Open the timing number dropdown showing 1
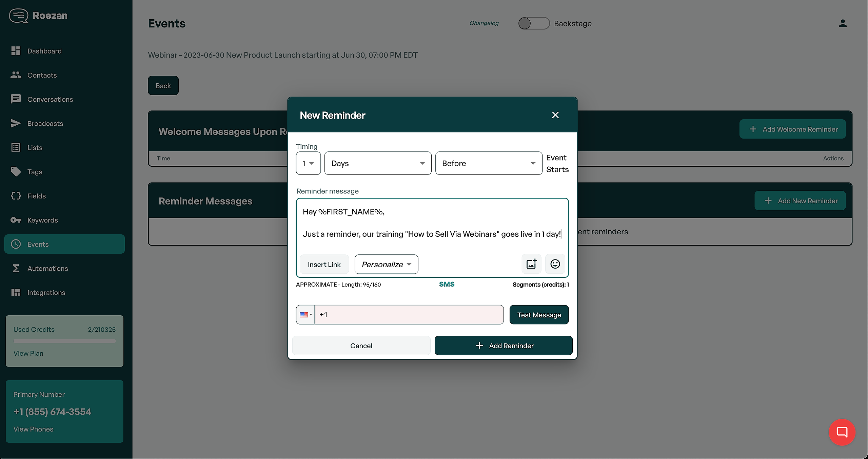The width and height of the screenshot is (868, 459). coord(308,163)
